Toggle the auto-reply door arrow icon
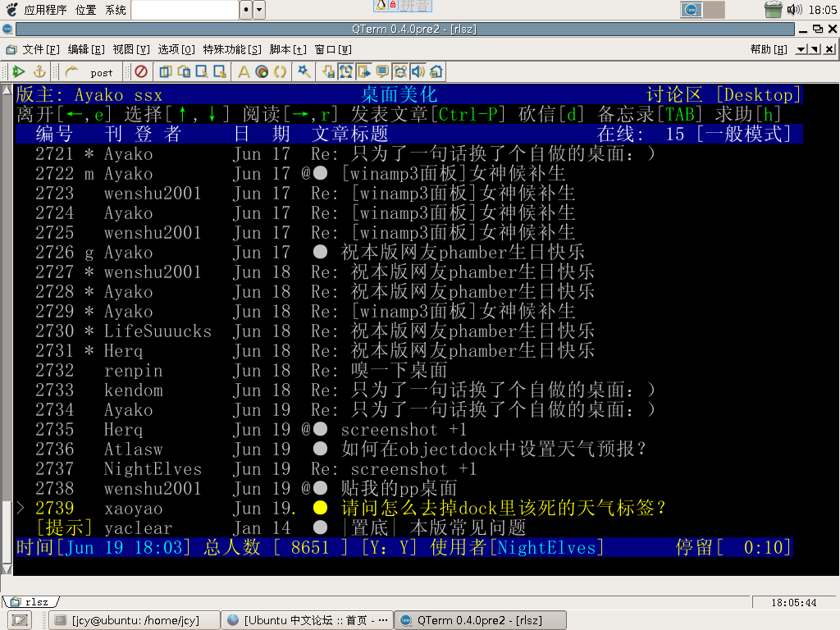840x630 pixels. [364, 71]
